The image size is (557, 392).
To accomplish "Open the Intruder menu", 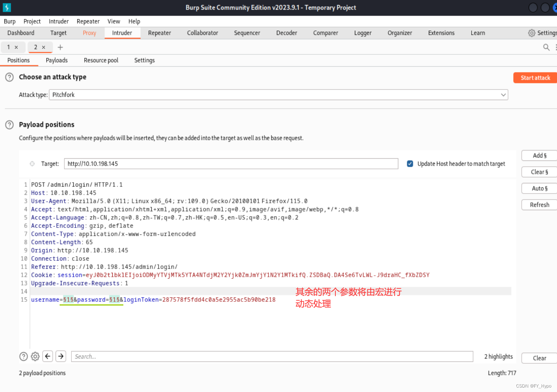I will tap(59, 21).
